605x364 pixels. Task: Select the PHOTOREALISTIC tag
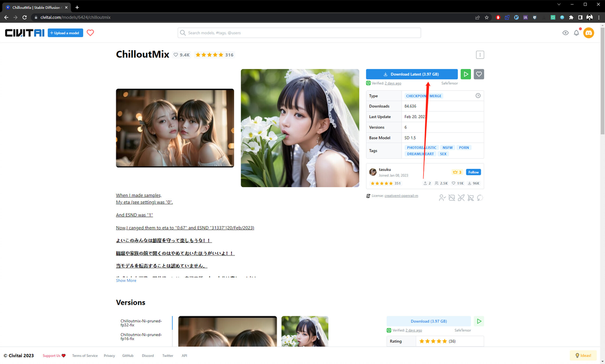(421, 148)
